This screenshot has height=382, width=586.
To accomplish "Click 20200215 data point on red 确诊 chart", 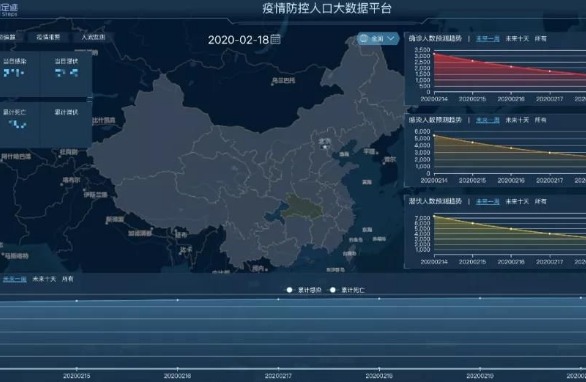I will [472, 61].
